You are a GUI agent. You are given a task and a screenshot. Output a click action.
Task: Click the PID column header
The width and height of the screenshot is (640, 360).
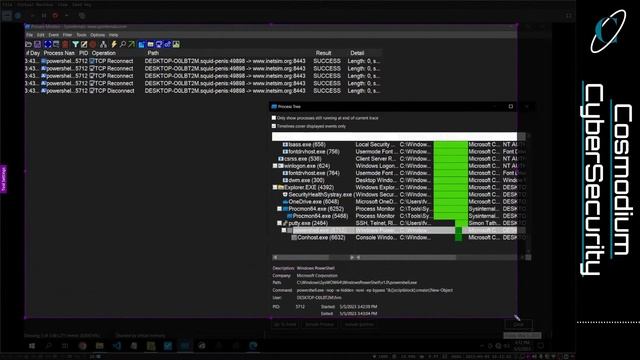tap(83, 53)
